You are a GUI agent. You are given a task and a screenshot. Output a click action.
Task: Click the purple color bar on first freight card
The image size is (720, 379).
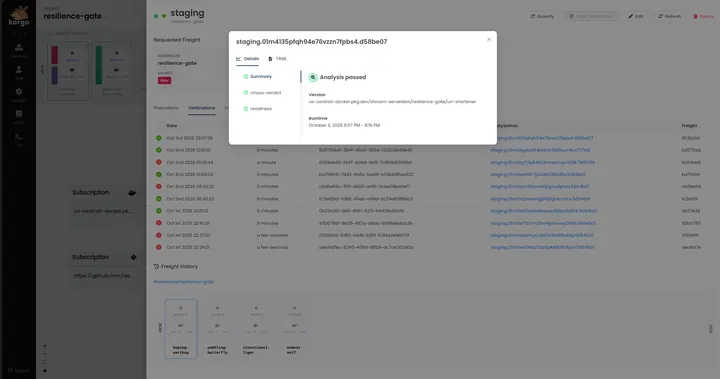55,75
